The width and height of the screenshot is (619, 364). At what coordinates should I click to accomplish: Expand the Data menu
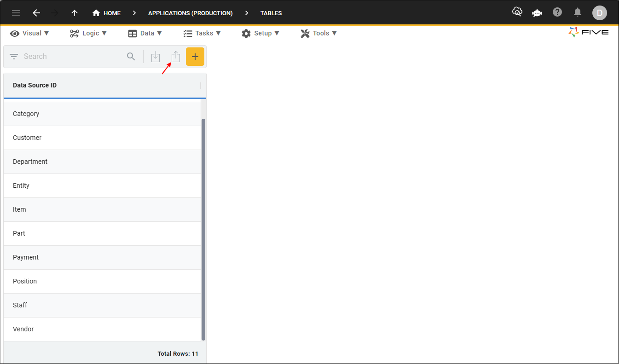(x=145, y=33)
